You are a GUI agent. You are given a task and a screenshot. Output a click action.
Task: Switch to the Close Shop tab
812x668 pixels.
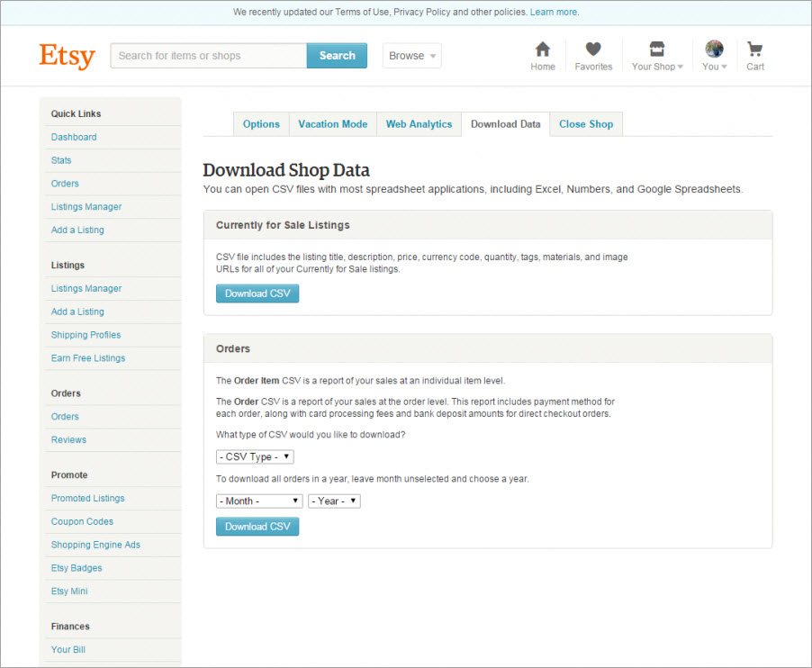click(x=586, y=124)
